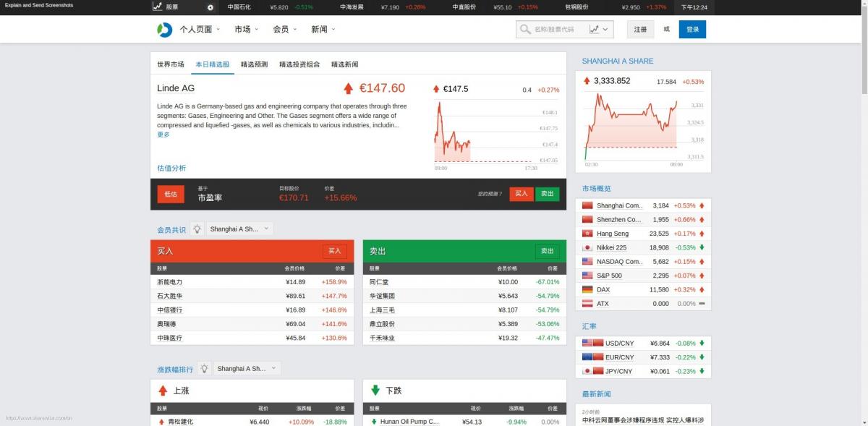Open the 市场概览 link
This screenshot has width=868, height=426.
point(597,188)
